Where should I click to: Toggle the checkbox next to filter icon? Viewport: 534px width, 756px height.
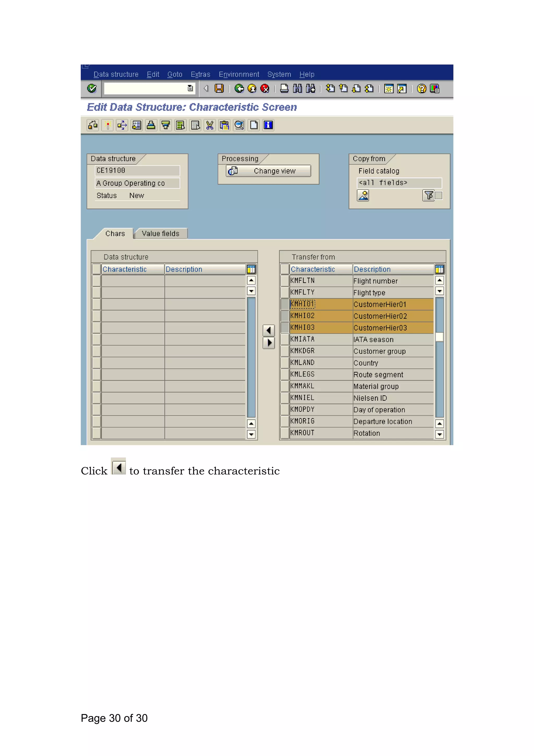pos(439,196)
